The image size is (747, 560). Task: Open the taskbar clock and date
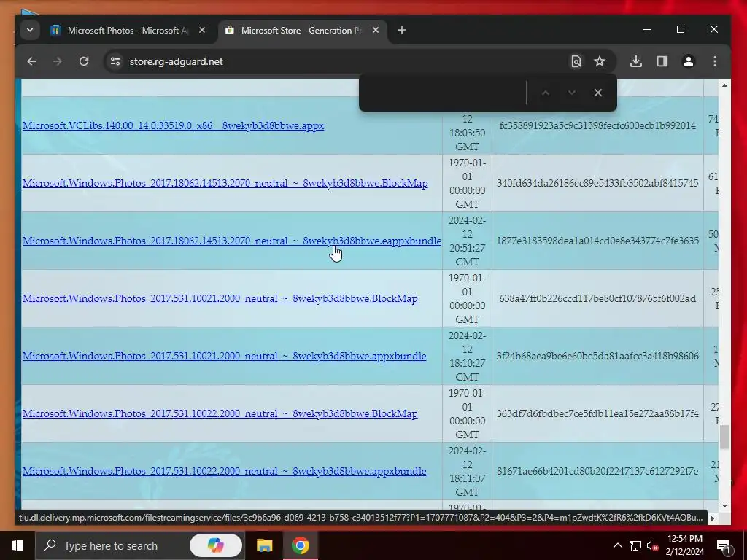click(685, 545)
